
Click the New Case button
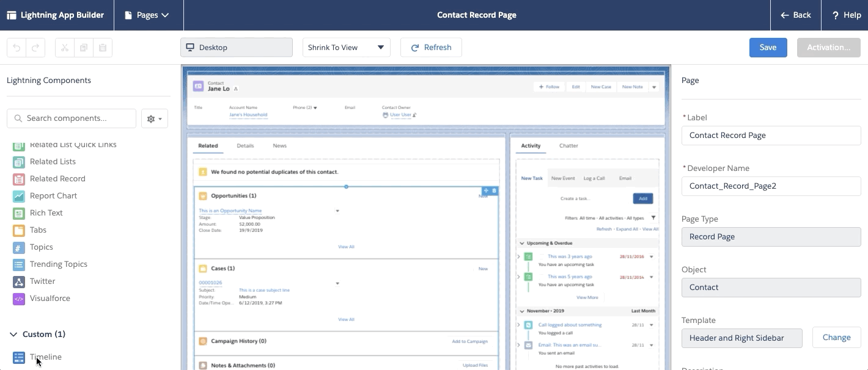click(601, 87)
